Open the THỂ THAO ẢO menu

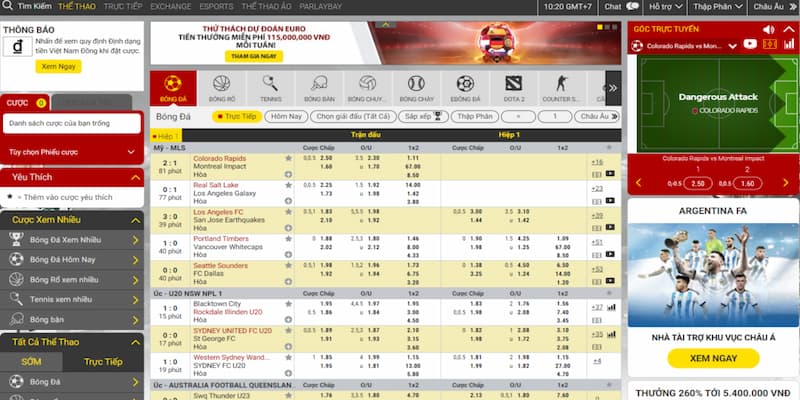click(x=266, y=7)
